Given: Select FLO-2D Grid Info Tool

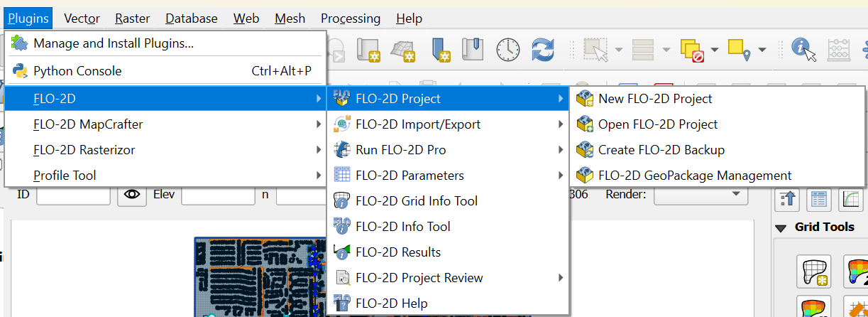Looking at the screenshot, I should (417, 201).
